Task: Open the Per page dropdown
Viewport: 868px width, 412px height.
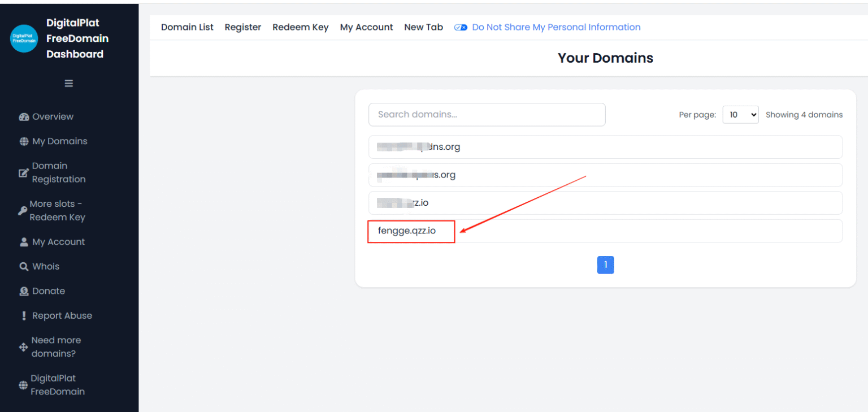Action: click(740, 115)
